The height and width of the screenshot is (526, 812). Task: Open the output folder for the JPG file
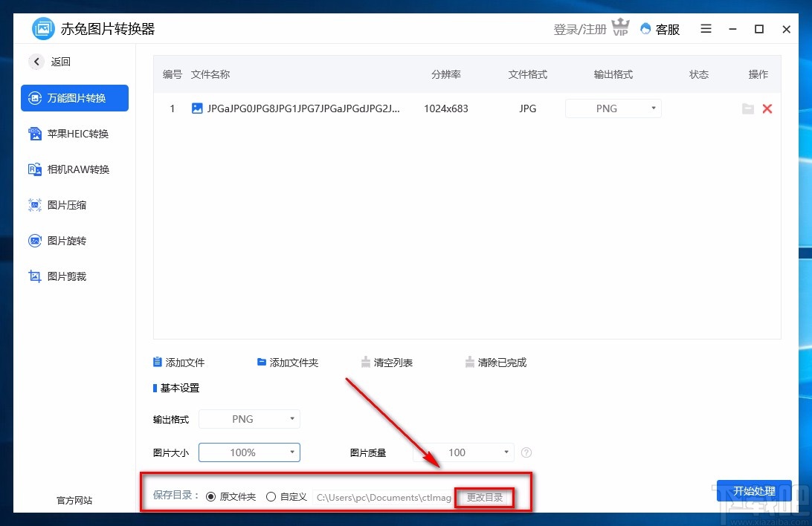click(748, 108)
